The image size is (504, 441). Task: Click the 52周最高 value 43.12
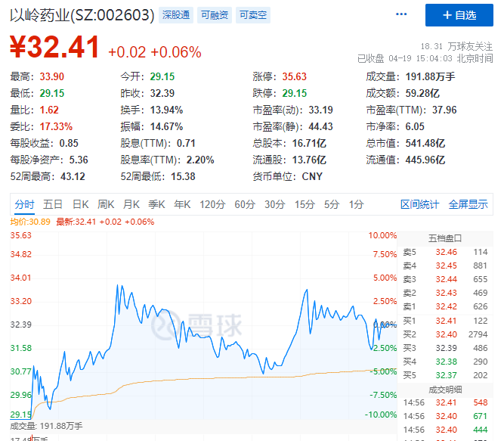pos(73,176)
